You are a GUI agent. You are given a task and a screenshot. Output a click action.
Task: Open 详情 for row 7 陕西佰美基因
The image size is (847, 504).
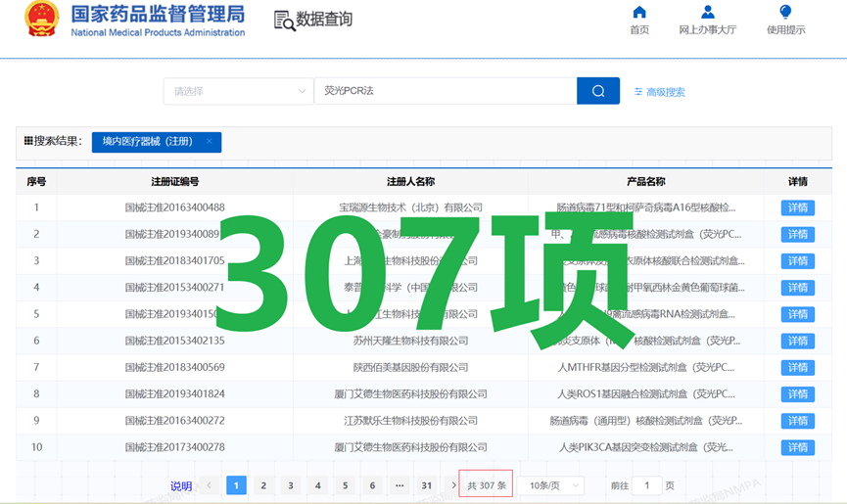pos(797,367)
